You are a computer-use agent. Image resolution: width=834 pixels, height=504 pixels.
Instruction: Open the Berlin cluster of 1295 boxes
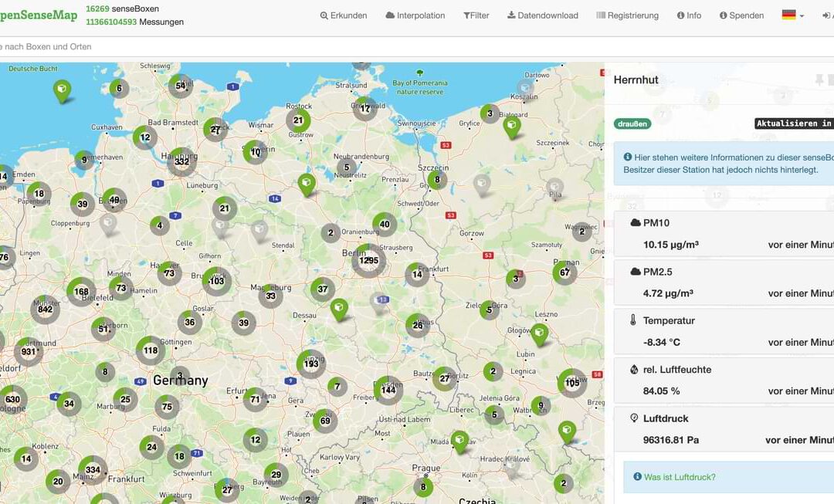click(368, 261)
